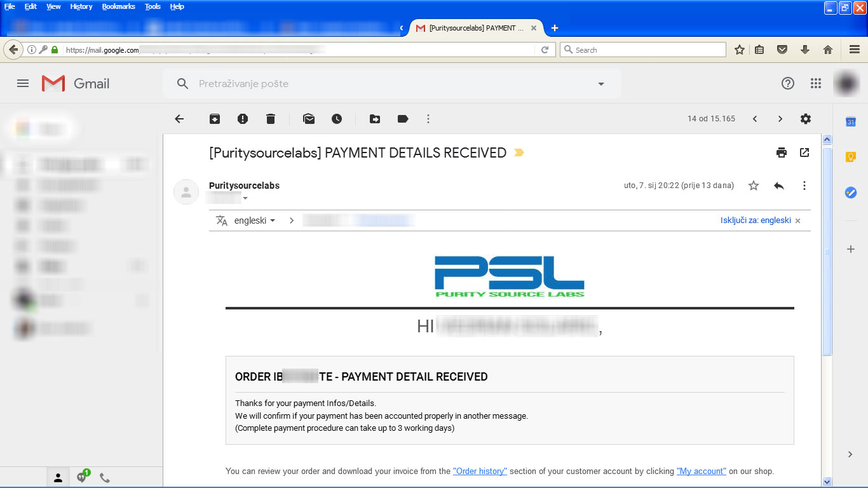Open the Gmail settings gear

(806, 119)
